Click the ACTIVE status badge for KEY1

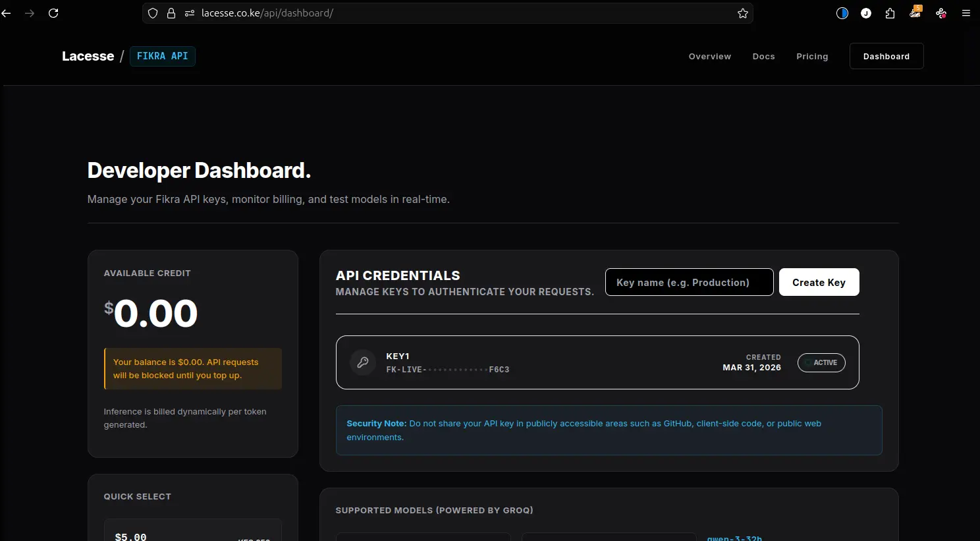[x=821, y=362]
